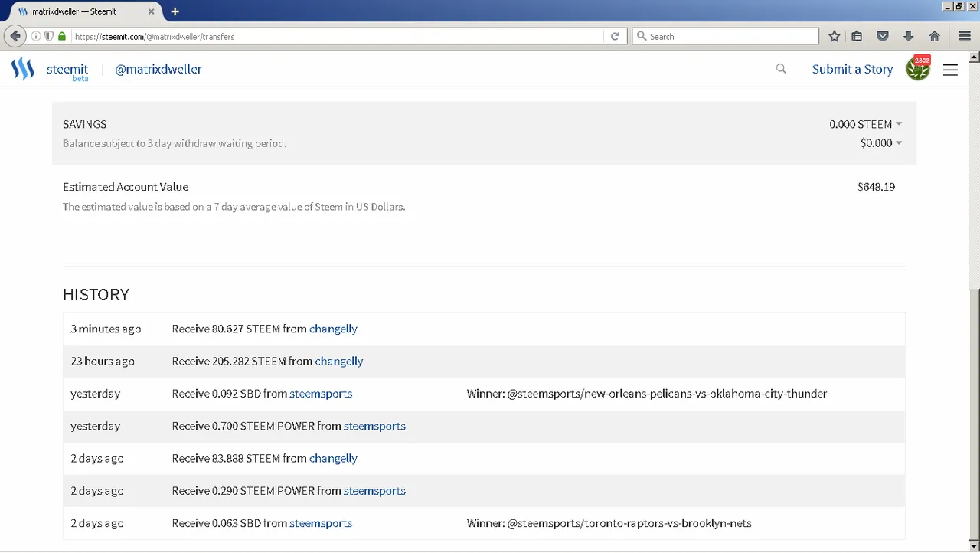This screenshot has height=553, width=980.
Task: Click the Firefox back arrow button
Action: [x=15, y=36]
